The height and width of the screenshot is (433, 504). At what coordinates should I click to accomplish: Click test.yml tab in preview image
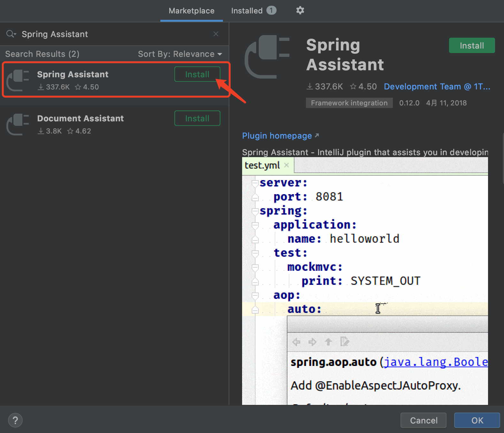pos(268,165)
